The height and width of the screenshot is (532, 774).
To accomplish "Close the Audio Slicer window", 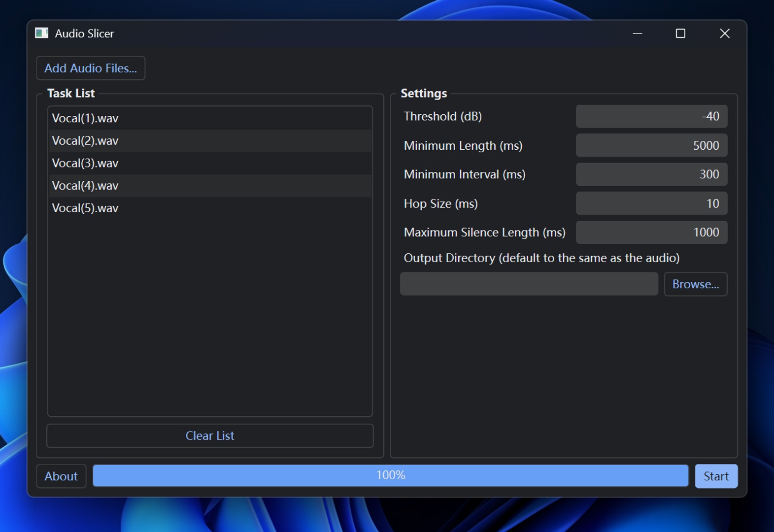I will pos(724,33).
